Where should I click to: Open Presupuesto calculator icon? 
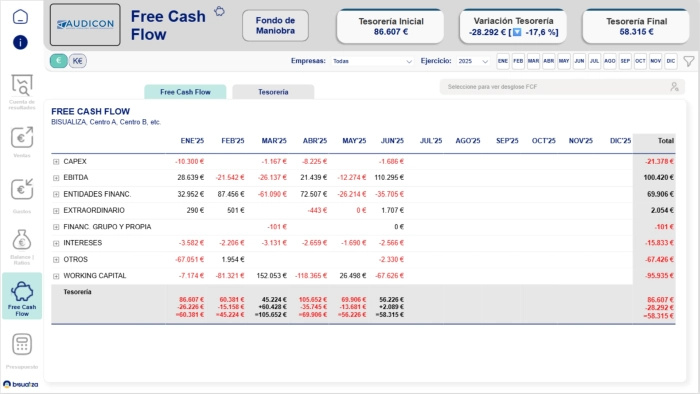(22, 344)
